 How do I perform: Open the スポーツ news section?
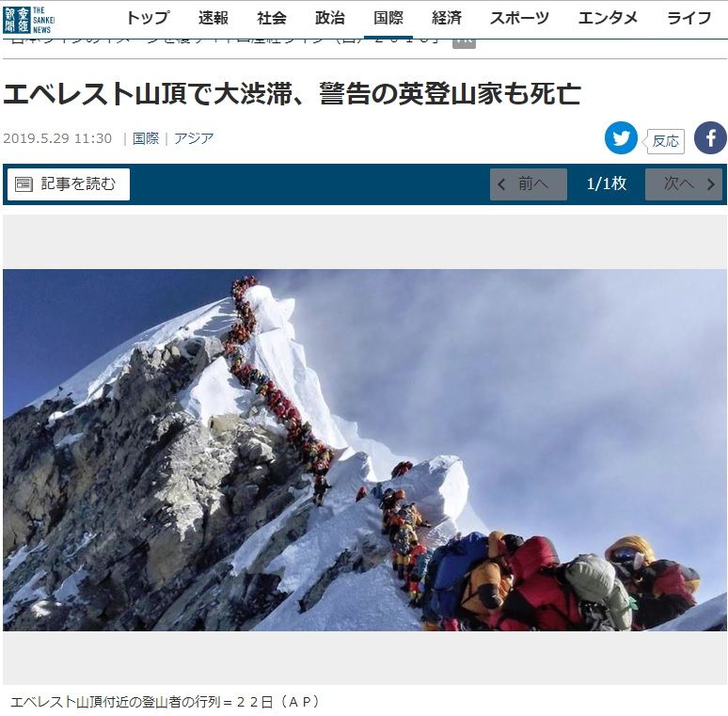[519, 18]
